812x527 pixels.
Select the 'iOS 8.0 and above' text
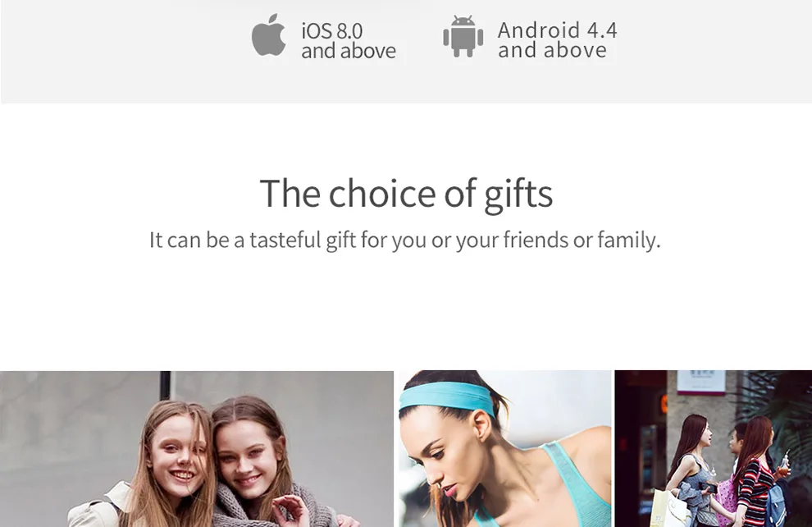349,41
